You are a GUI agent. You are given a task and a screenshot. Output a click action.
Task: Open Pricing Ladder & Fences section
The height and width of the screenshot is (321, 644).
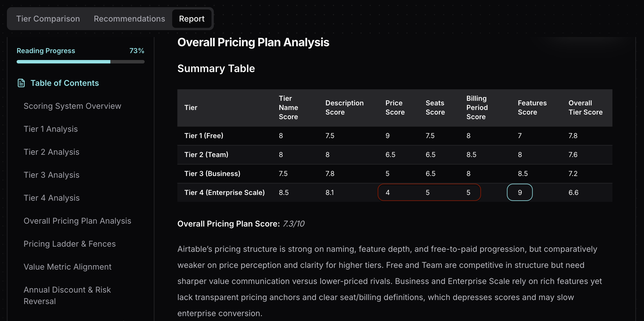click(x=69, y=243)
